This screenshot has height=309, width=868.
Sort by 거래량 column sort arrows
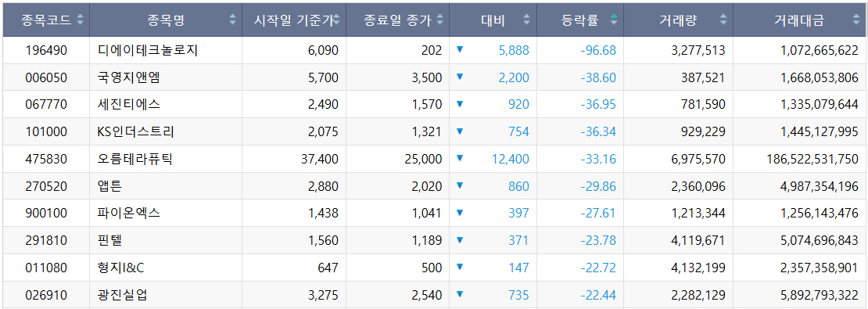tap(723, 20)
